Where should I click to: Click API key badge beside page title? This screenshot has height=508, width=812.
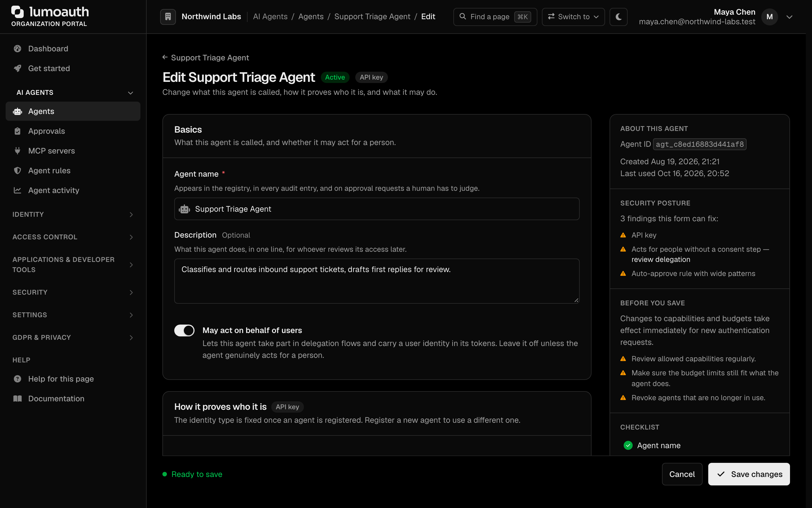pyautogui.click(x=371, y=77)
